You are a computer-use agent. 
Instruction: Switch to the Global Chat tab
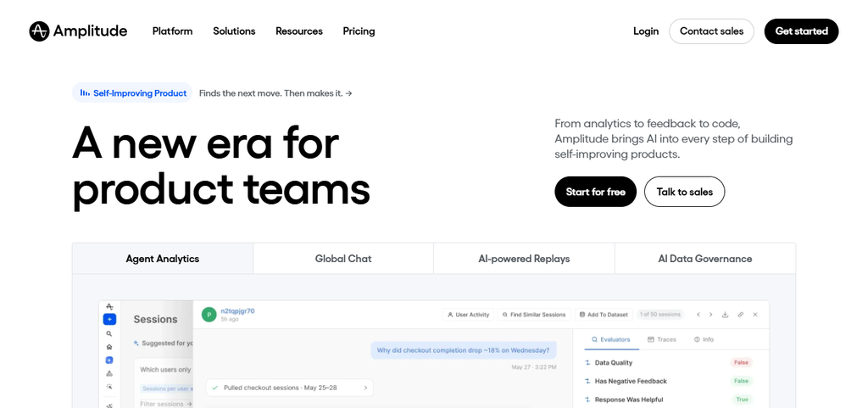point(343,259)
